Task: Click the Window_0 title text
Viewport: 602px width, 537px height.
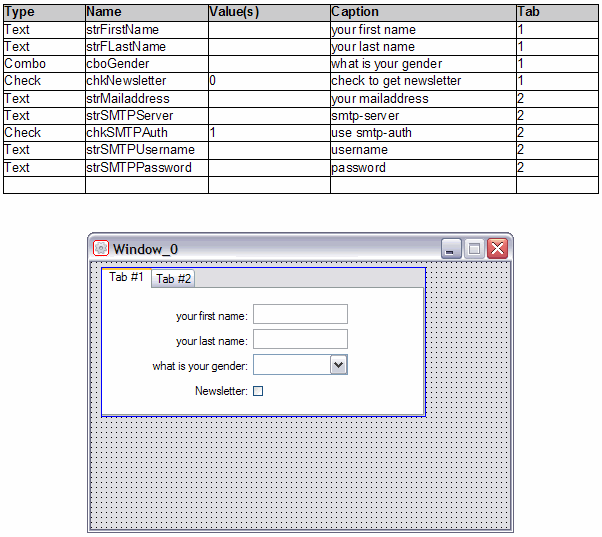Action: point(146,249)
